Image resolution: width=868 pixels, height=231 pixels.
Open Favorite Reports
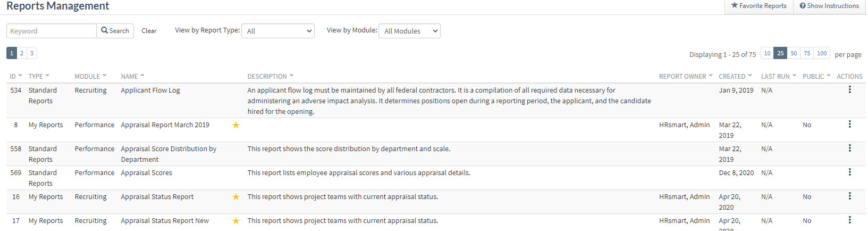click(759, 6)
